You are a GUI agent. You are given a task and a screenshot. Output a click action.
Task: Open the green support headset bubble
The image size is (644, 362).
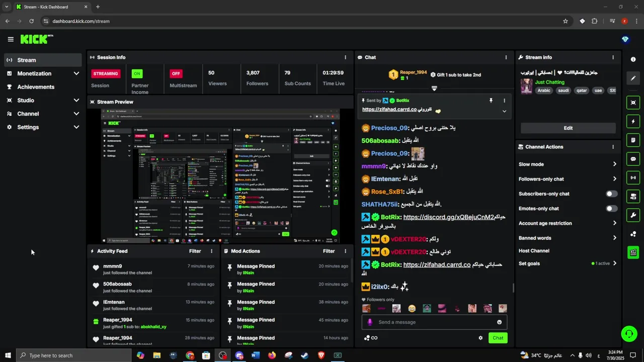pyautogui.click(x=628, y=333)
